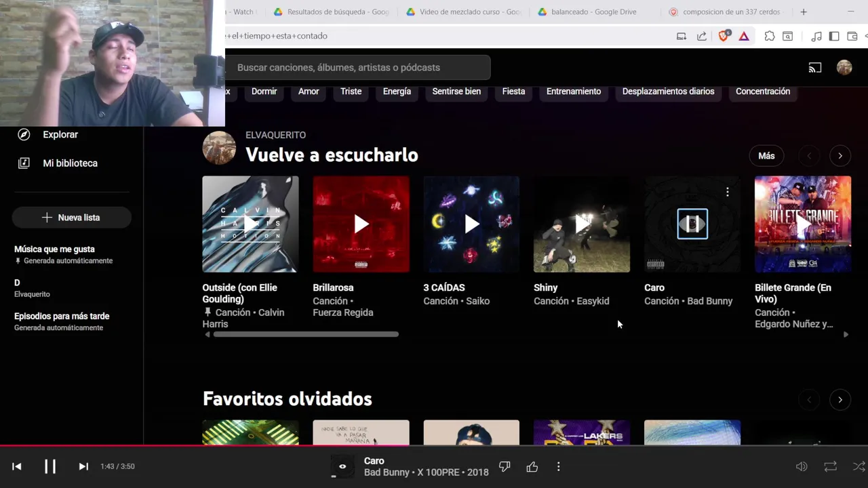Open Mi biblioteca in the sidebar
868x488 pixels.
[x=70, y=163]
